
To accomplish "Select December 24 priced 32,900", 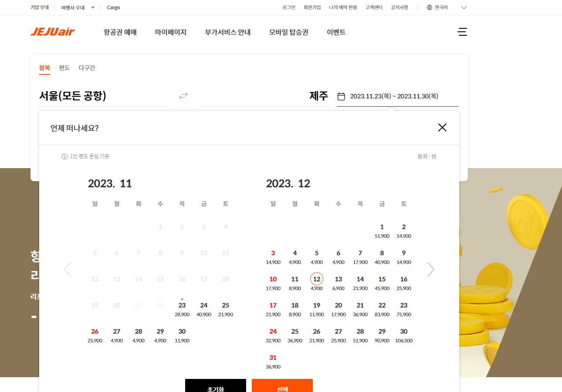I will point(273,335).
